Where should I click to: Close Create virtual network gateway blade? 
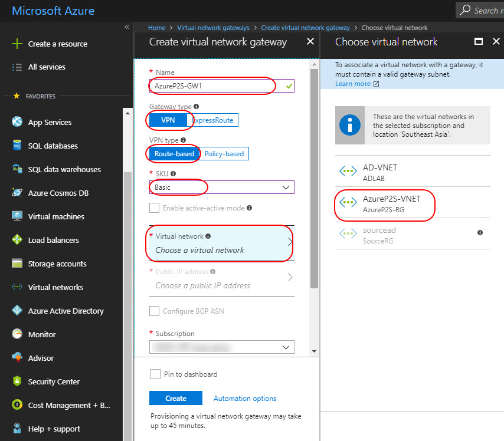click(310, 41)
